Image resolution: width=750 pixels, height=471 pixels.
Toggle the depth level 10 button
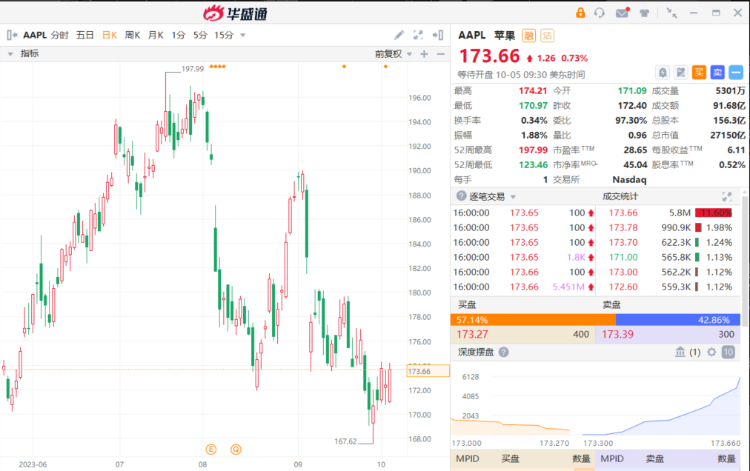[728, 352]
